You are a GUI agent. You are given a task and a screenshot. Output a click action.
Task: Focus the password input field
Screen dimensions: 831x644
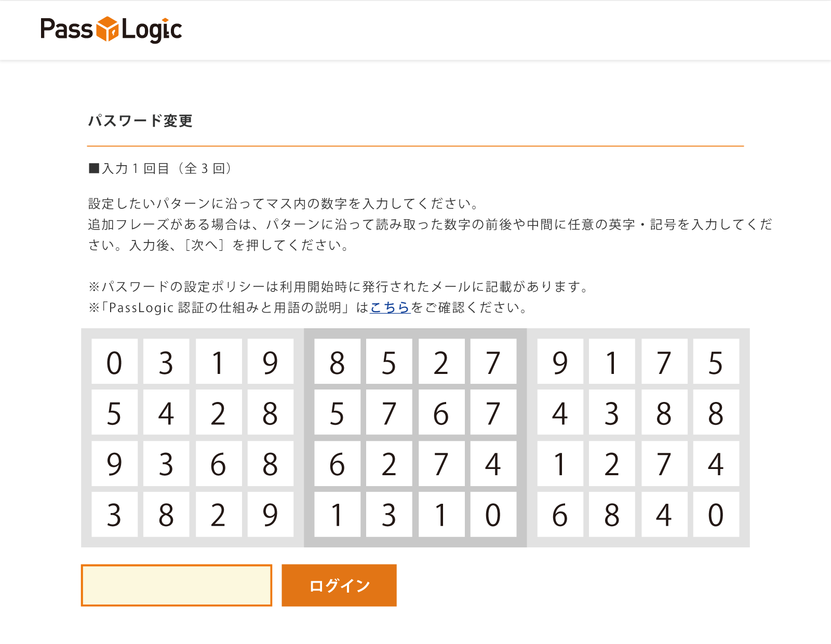(x=177, y=585)
